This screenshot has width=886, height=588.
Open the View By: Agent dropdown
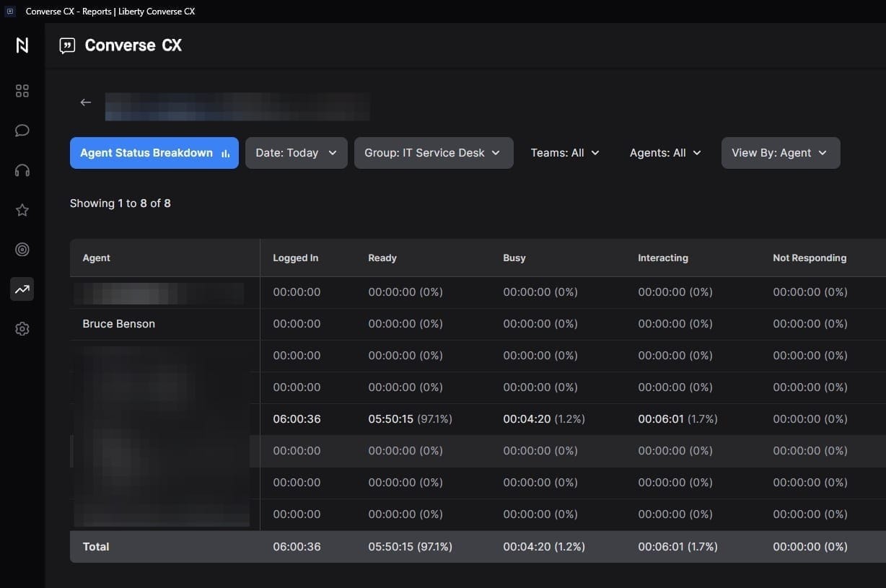[x=780, y=153]
